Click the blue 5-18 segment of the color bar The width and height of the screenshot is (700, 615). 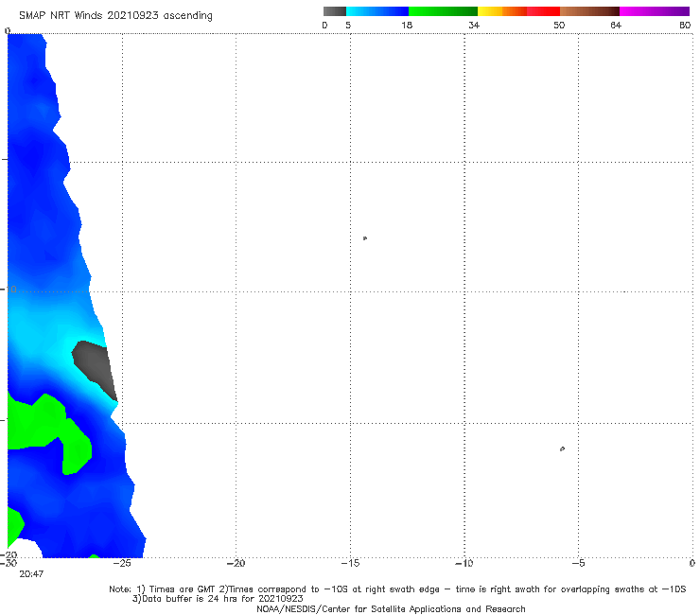tap(377, 11)
